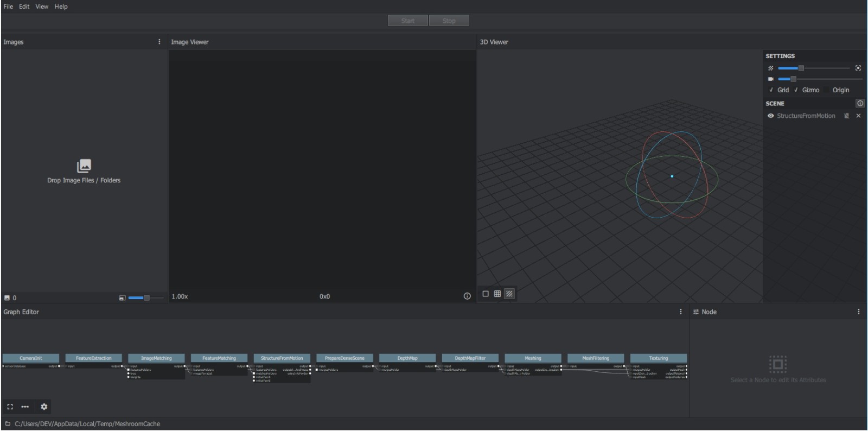Screen dimensions: 868x431
Task: Hide StructureFromMotion with the eye icon
Action: 770,116
